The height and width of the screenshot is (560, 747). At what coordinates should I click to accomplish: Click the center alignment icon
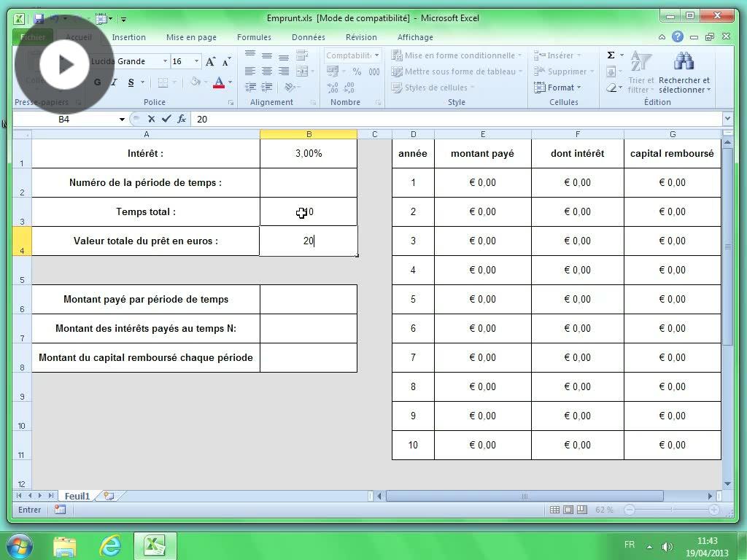tap(266, 71)
